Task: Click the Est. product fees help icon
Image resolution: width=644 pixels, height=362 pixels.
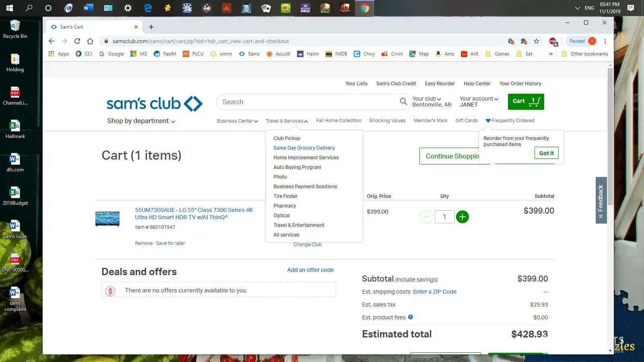Action: tap(411, 317)
